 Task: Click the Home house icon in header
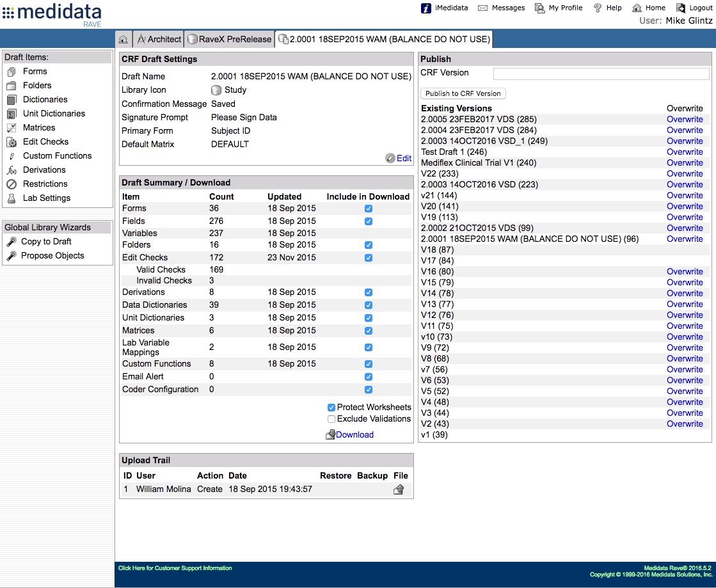[637, 8]
